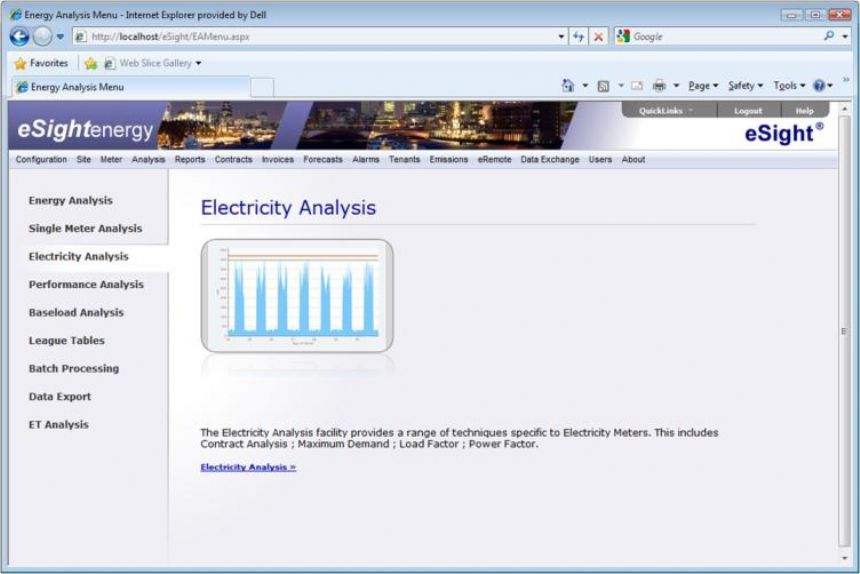
Task: Select Baseload Analysis in the sidebar
Action: pos(76,312)
